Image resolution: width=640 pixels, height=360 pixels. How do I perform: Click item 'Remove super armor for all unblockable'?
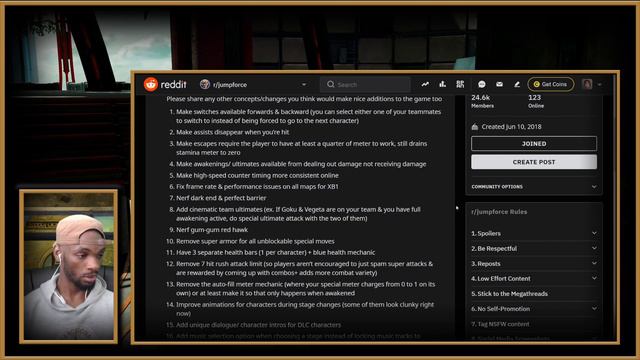pyautogui.click(x=255, y=241)
